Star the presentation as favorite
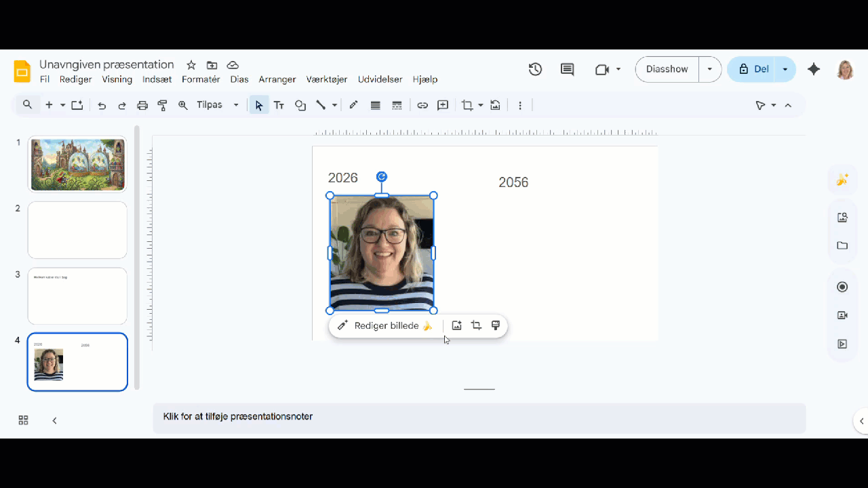This screenshot has height=488, width=868. coord(191,65)
